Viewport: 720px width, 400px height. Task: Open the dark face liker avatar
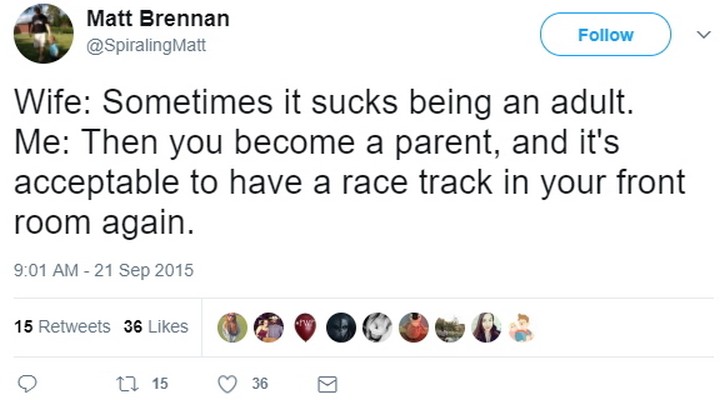(340, 327)
